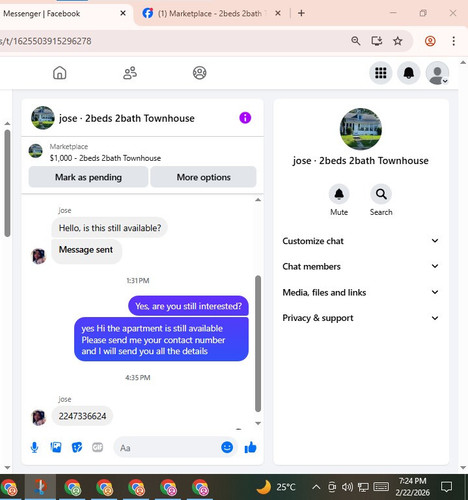Viewport: 468px width, 500px height.
Task: Expand Chat members section
Action: coord(360,266)
